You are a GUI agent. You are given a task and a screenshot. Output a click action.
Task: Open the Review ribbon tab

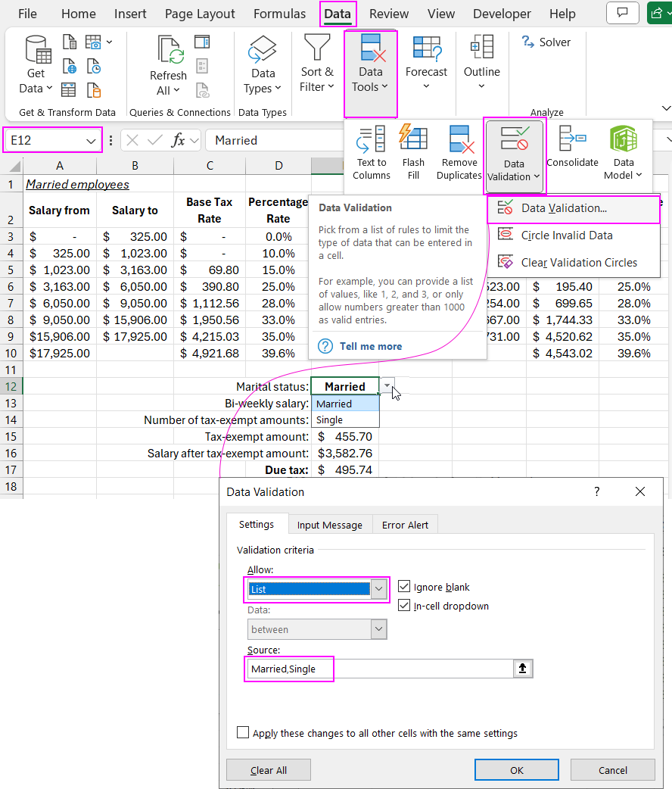(x=388, y=14)
